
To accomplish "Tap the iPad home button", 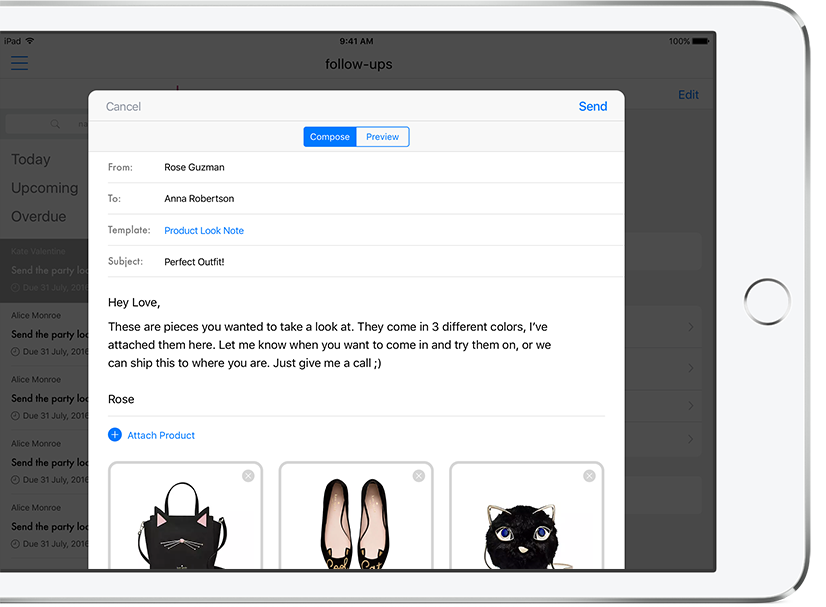I will coord(767,301).
